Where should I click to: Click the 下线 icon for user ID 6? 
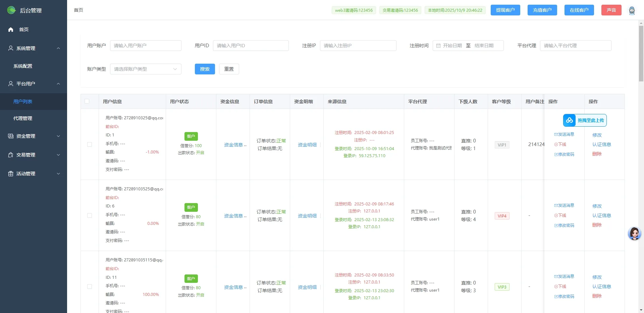pyautogui.click(x=555, y=215)
